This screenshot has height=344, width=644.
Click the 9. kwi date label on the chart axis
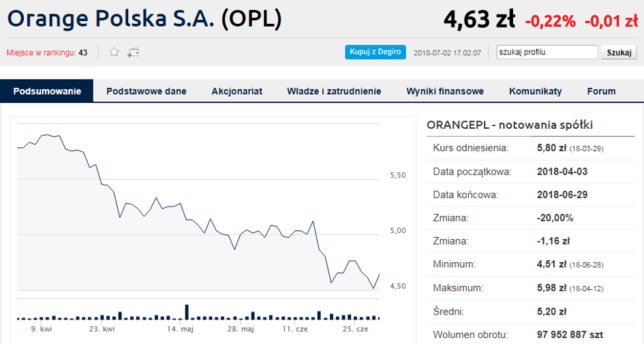[x=42, y=329]
